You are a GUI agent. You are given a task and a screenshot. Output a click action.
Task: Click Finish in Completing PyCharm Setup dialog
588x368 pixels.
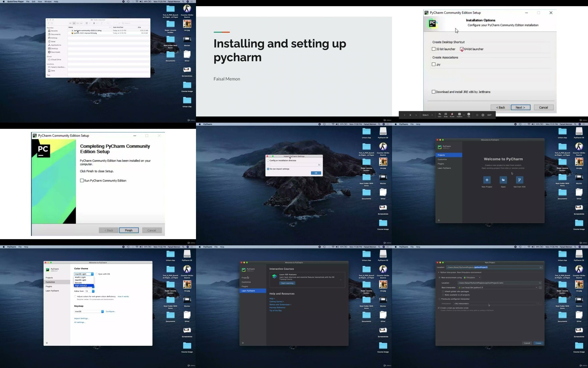click(x=129, y=230)
